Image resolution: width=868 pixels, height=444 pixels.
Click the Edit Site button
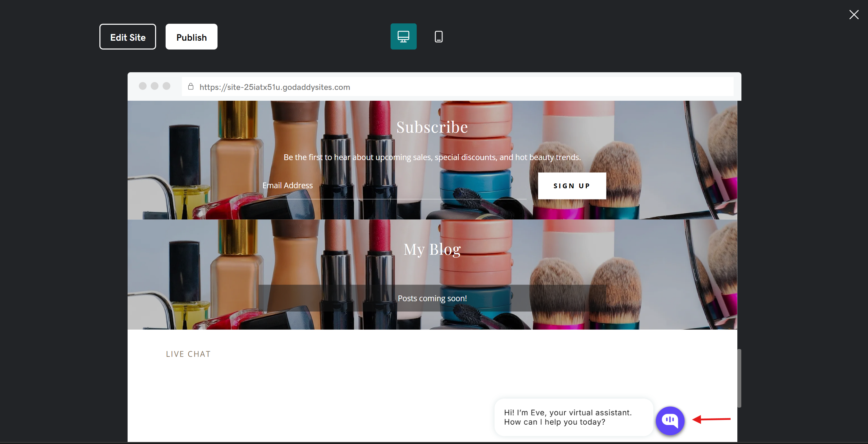pos(128,37)
